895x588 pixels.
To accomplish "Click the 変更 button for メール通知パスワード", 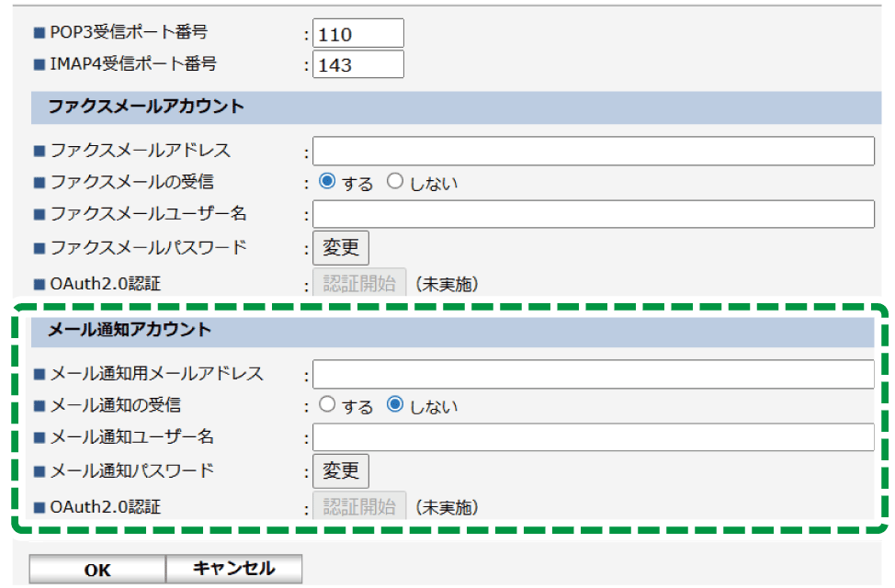I will pos(340,470).
